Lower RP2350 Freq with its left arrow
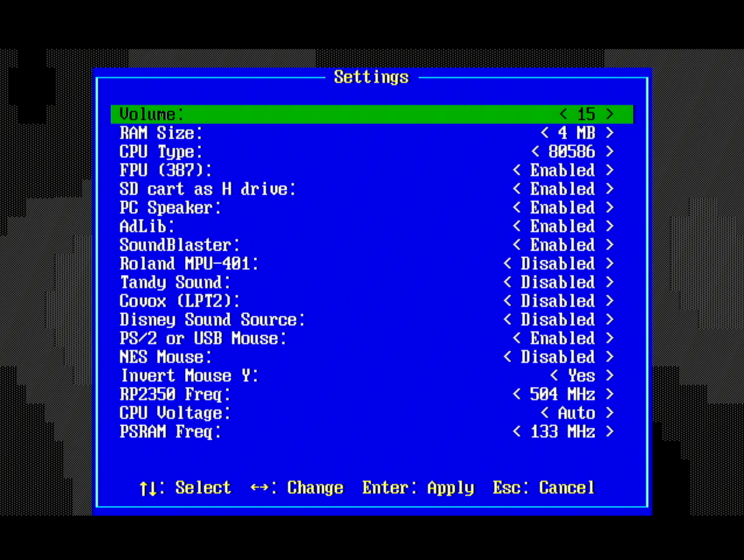This screenshot has width=744, height=560. pyautogui.click(x=517, y=394)
